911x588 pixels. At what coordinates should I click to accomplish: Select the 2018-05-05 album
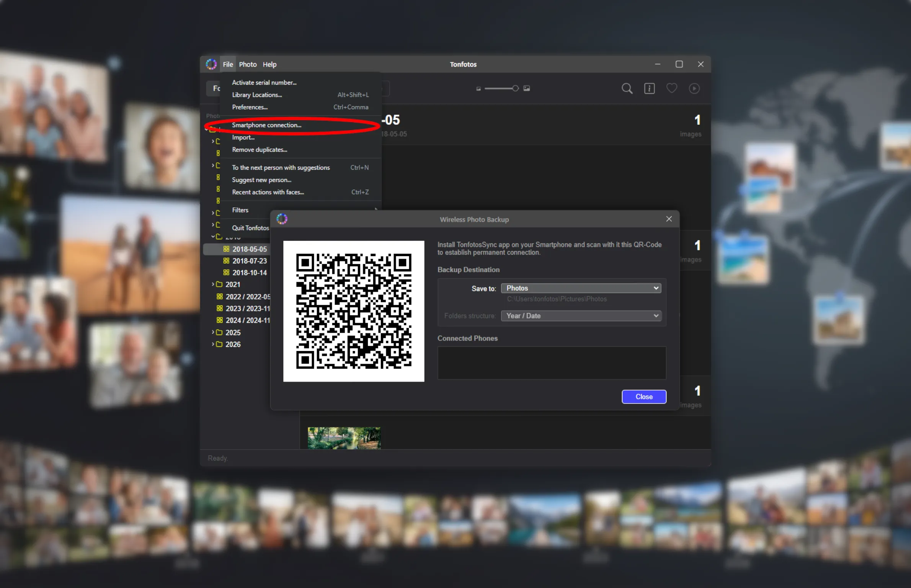tap(249, 249)
